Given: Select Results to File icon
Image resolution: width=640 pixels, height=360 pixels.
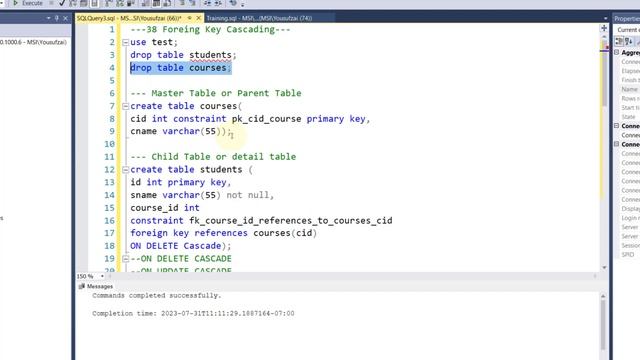Looking at the screenshot, I should click(167, 3).
